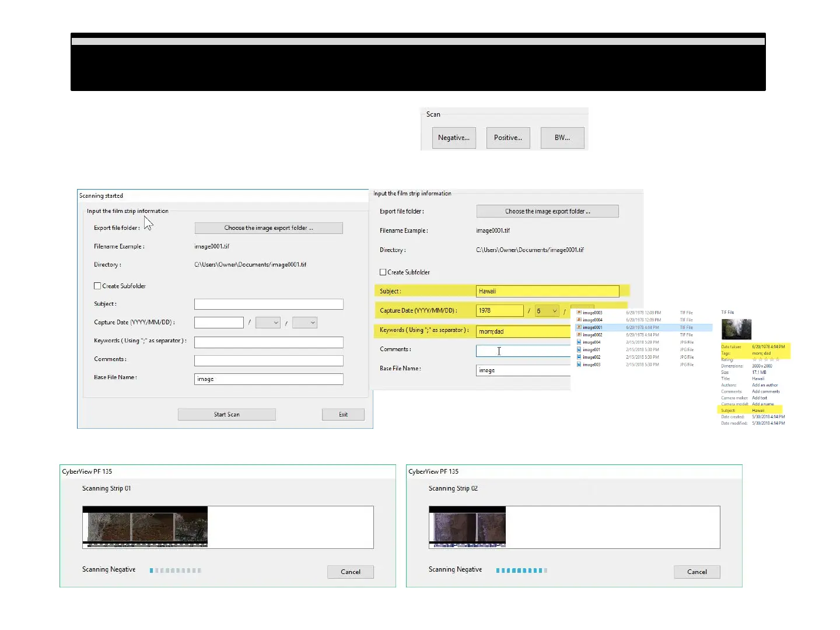840x630 pixels.
Task: Open the empty day dropdown for capture date
Action: click(x=304, y=323)
